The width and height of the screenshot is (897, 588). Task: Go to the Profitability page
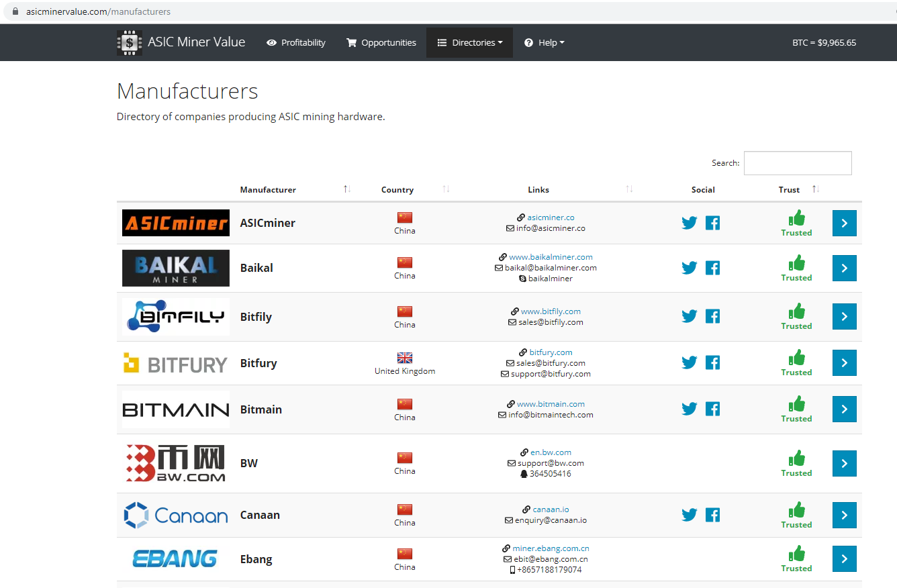296,42
